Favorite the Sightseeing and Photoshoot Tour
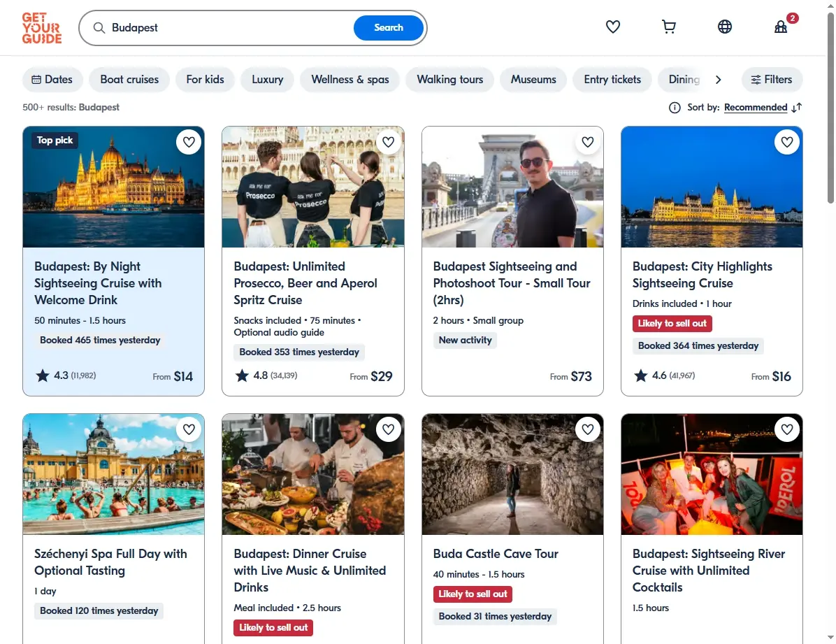The width and height of the screenshot is (836, 644). click(588, 142)
